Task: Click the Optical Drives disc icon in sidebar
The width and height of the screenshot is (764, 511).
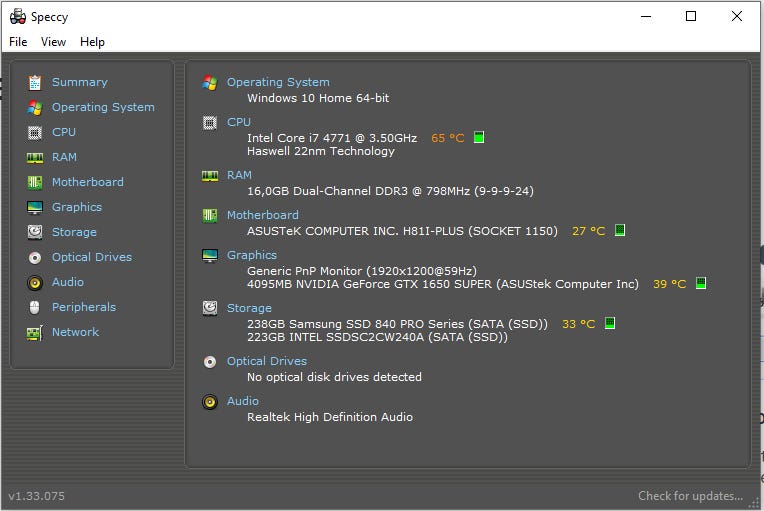Action: tap(35, 258)
